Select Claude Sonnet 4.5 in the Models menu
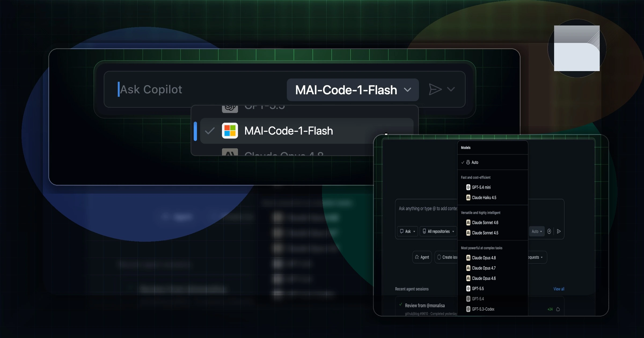This screenshot has height=338, width=644. 493,233
